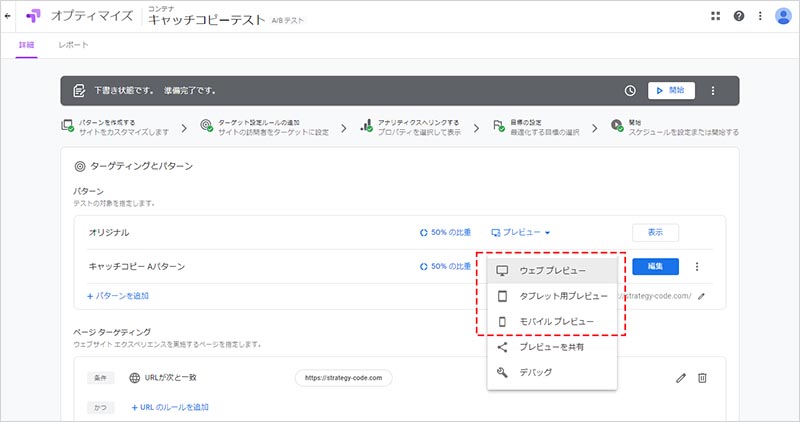Open three-dot menu beside 開始 button
This screenshot has height=422, width=800.
tap(713, 90)
